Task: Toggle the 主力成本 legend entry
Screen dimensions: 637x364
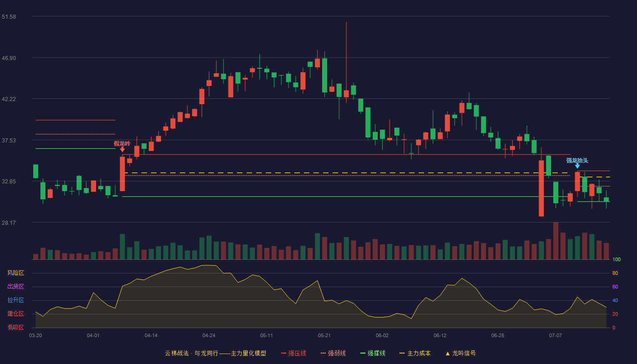Action: [415, 353]
